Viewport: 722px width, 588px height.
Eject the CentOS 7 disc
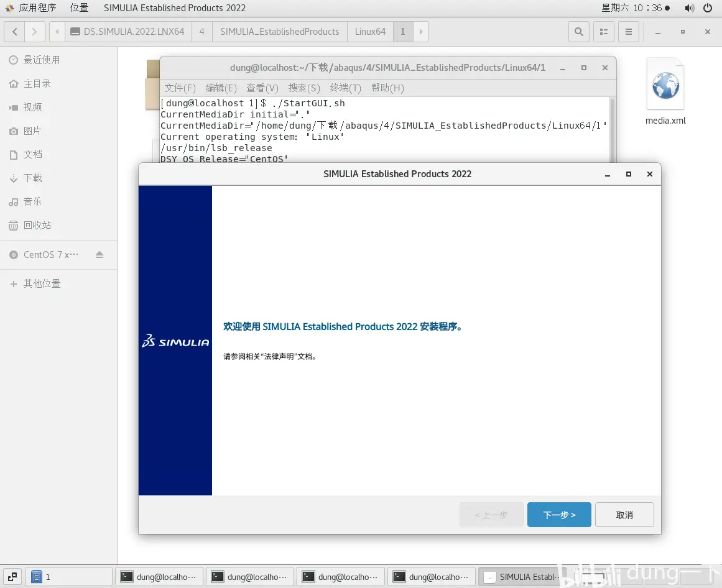click(x=100, y=254)
